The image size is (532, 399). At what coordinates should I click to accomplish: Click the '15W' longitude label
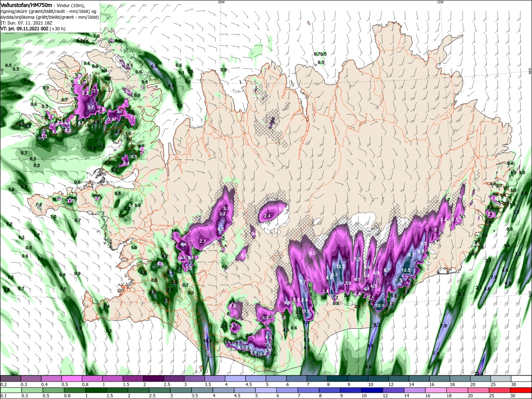[440, 2]
